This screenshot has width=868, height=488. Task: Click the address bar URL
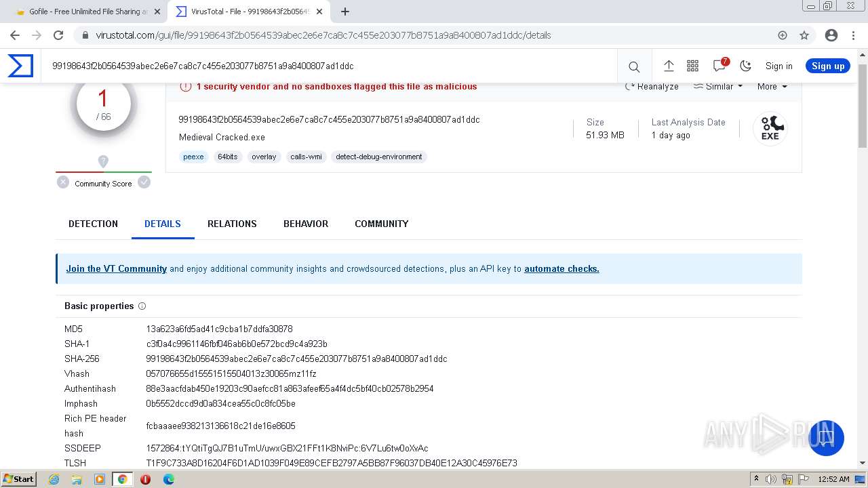pos(323,35)
